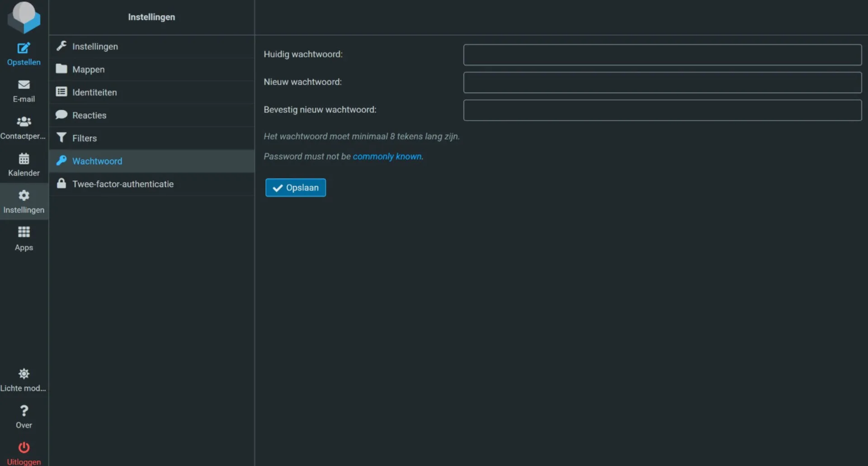Open the E-mail envelope icon

[x=24, y=85]
